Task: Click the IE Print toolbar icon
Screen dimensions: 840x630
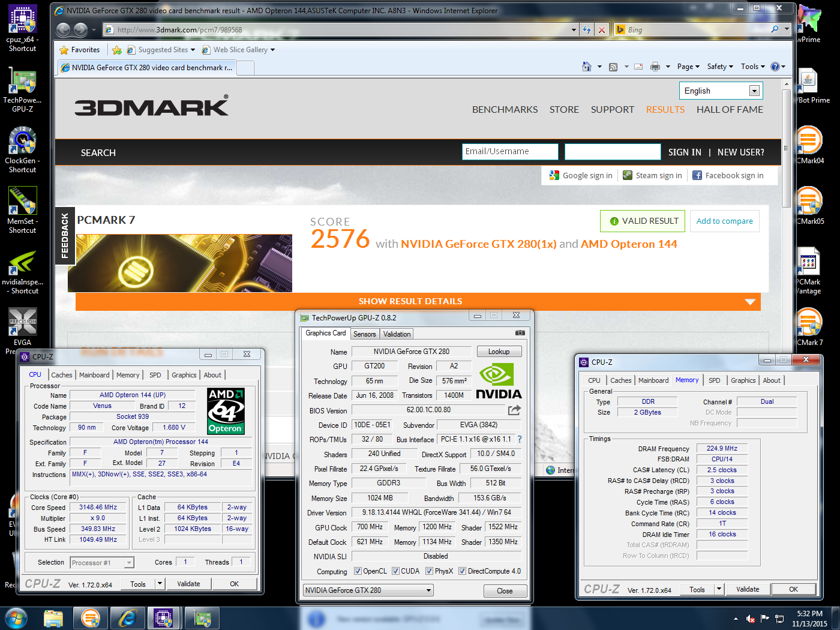Action: 655,67
